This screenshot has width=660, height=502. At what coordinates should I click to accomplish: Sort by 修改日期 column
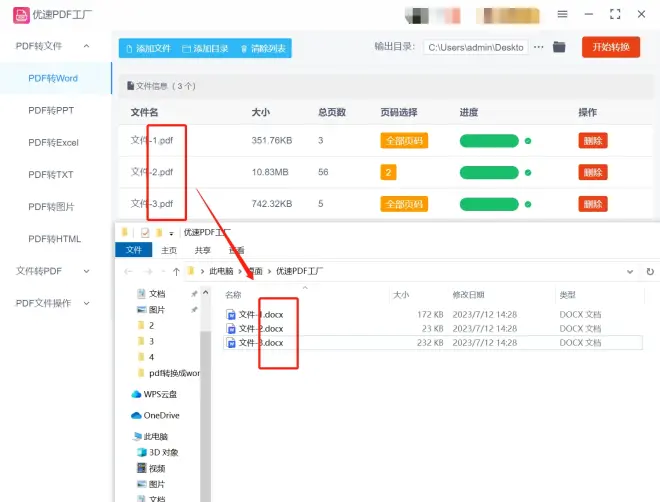point(468,295)
